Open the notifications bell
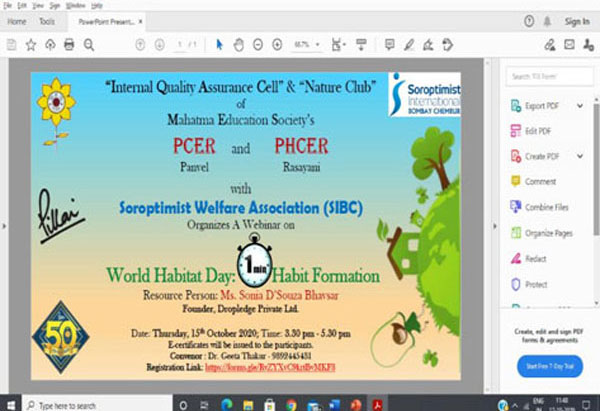 click(x=547, y=21)
